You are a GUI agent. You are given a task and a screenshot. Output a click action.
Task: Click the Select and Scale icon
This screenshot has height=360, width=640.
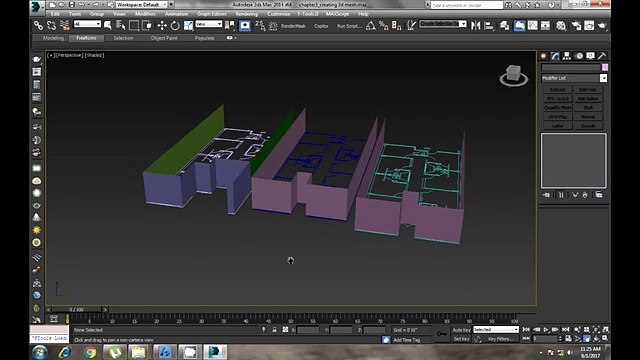point(188,26)
